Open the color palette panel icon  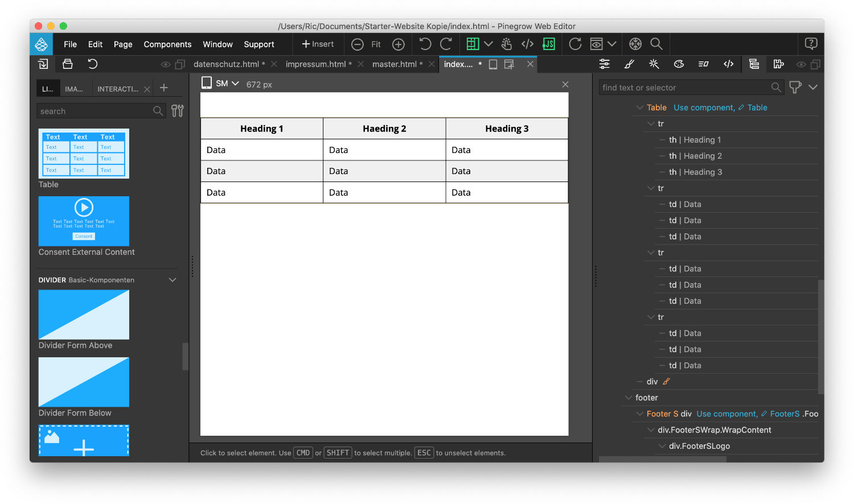tap(679, 64)
